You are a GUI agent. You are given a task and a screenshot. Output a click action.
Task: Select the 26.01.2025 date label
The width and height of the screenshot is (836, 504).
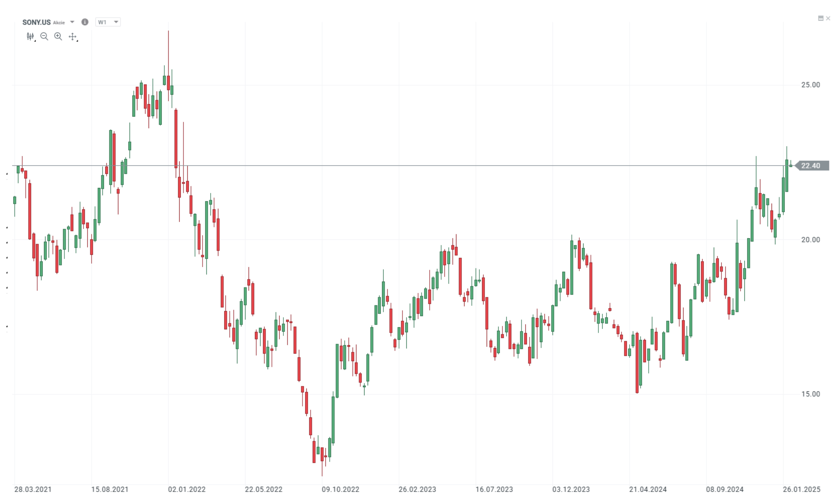click(x=801, y=489)
